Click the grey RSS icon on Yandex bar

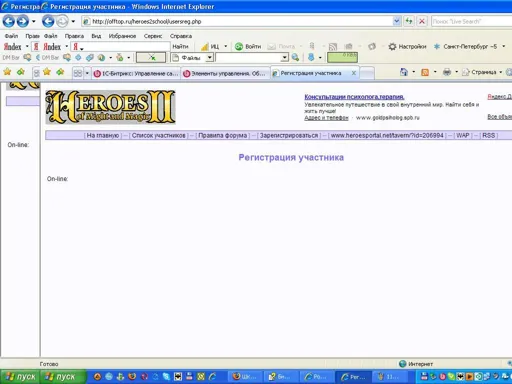coord(333,46)
